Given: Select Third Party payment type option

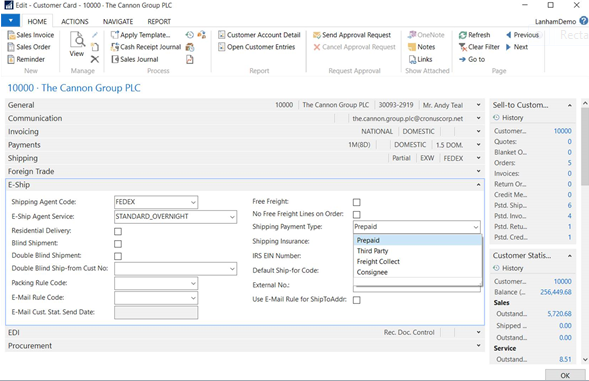Looking at the screenshot, I should coord(417,251).
